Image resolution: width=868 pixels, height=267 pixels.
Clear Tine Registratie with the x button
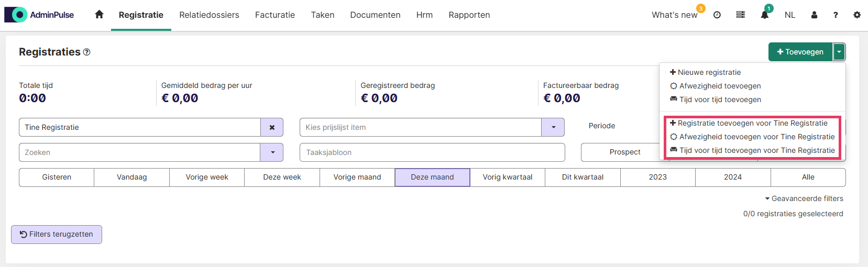(272, 127)
